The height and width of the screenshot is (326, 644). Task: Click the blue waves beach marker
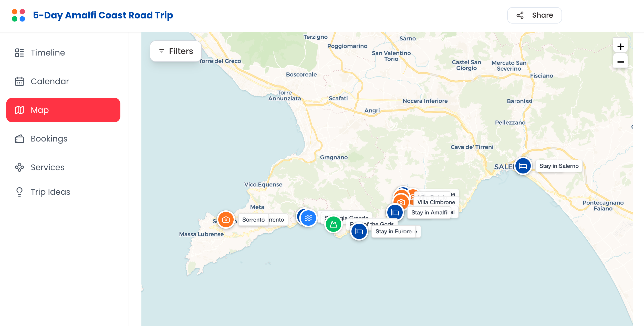click(308, 218)
